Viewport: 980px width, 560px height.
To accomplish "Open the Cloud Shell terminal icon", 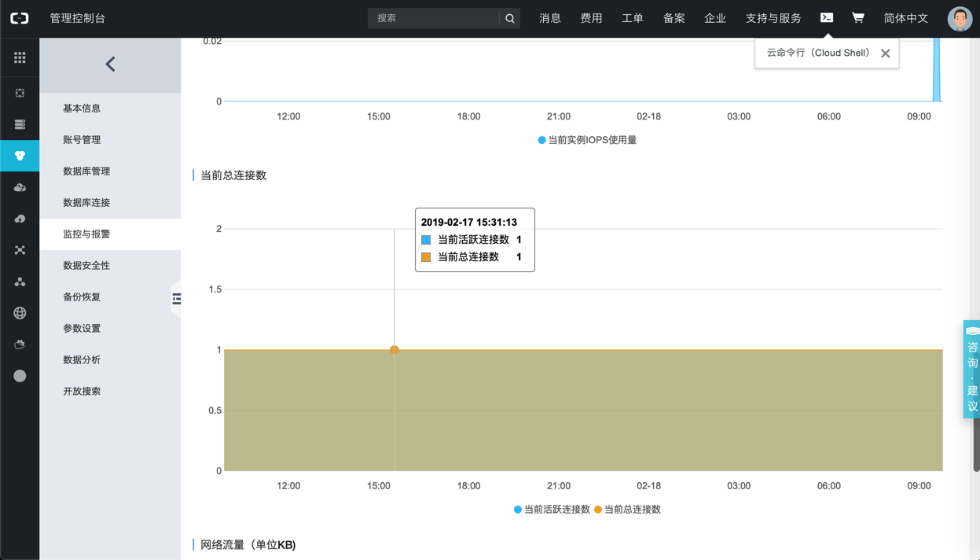I will tap(827, 17).
